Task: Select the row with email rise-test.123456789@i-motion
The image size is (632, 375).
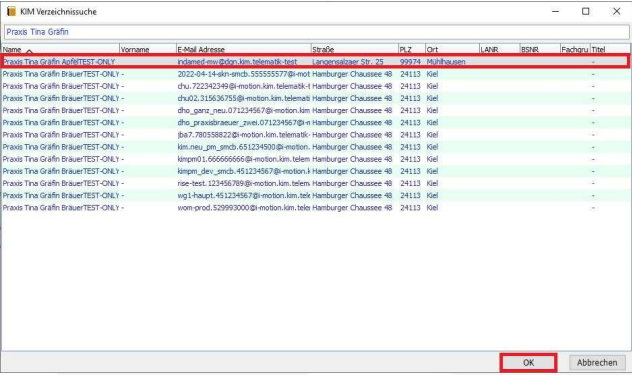Action: point(316,183)
